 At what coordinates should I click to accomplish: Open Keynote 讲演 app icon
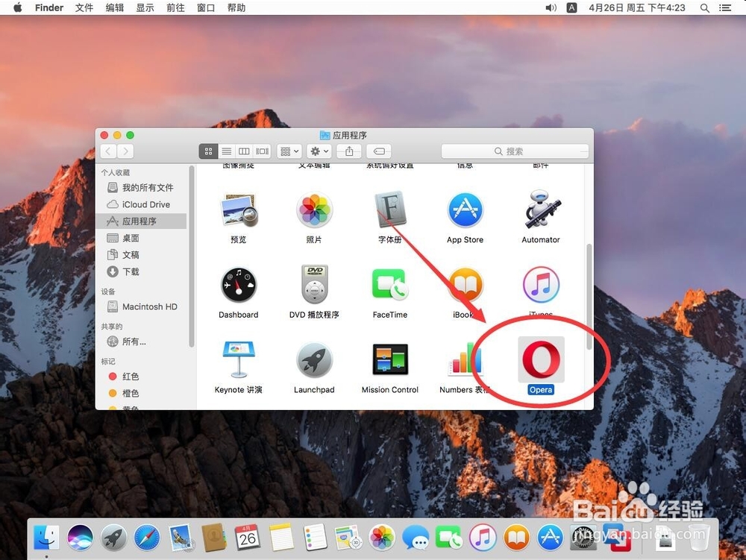[239, 359]
